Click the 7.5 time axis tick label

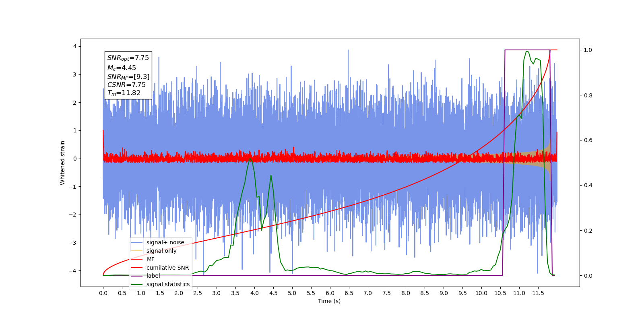click(x=387, y=293)
